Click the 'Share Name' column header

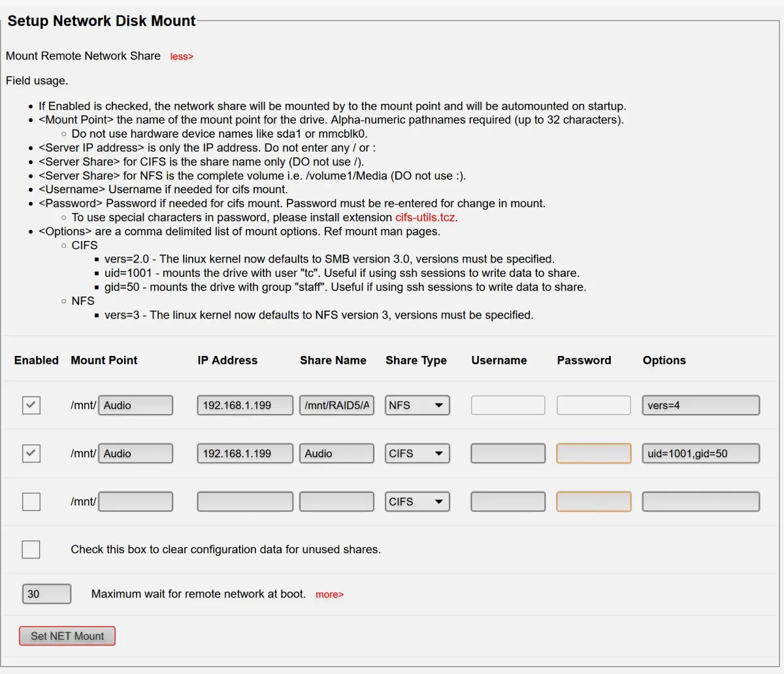(x=333, y=361)
